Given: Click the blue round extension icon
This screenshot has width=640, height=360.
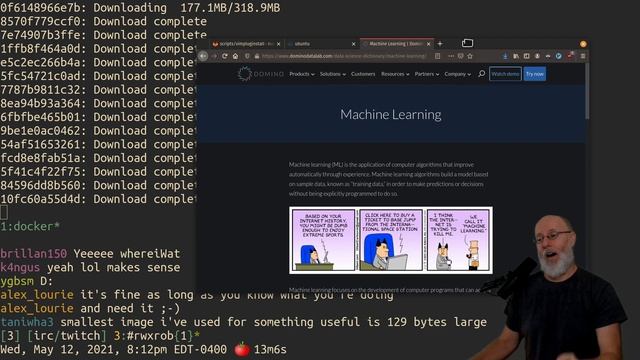Looking at the screenshot, I should click(x=559, y=56).
